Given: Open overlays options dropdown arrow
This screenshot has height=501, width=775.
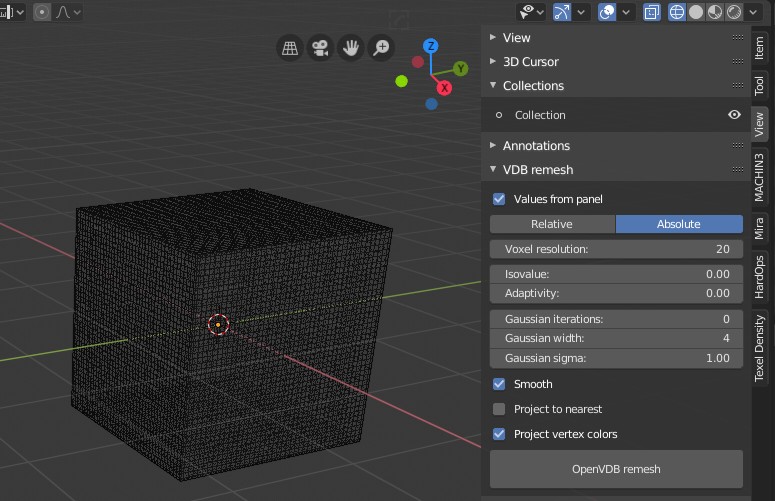Looking at the screenshot, I should tap(626, 12).
